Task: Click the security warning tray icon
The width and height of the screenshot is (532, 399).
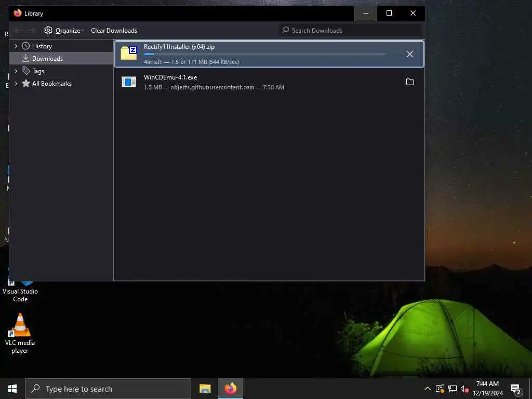Action: [440, 389]
